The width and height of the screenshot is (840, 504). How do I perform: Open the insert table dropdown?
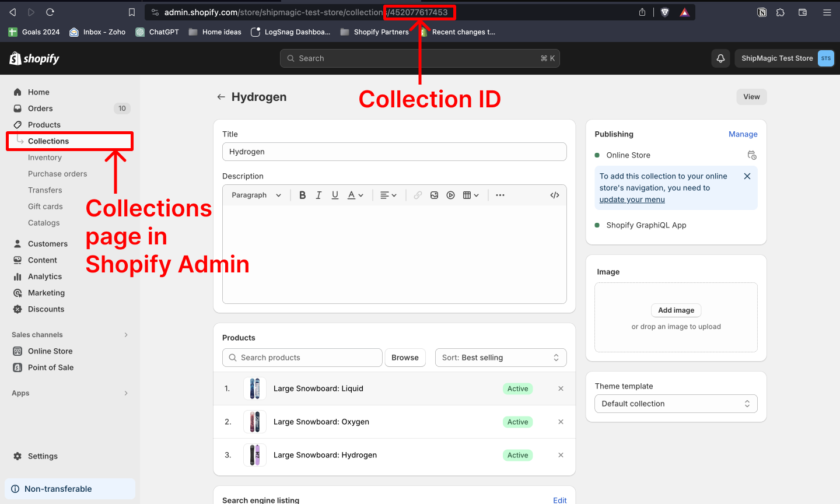click(x=471, y=195)
